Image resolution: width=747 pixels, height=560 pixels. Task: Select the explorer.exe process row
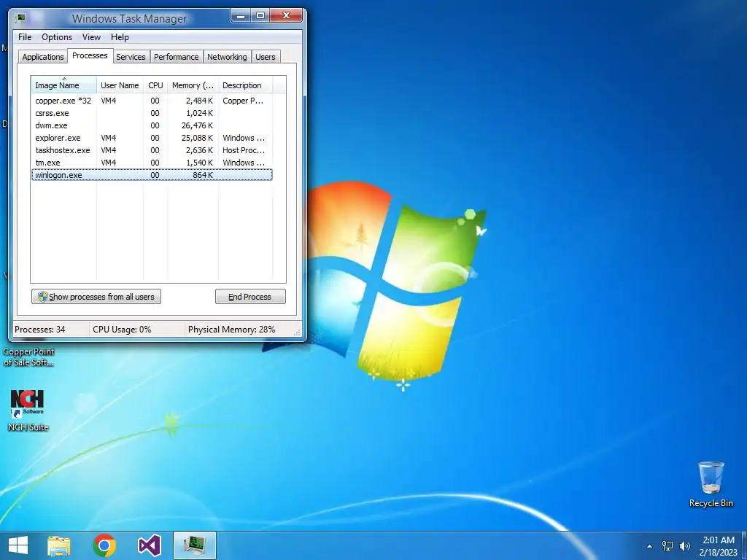(x=152, y=138)
